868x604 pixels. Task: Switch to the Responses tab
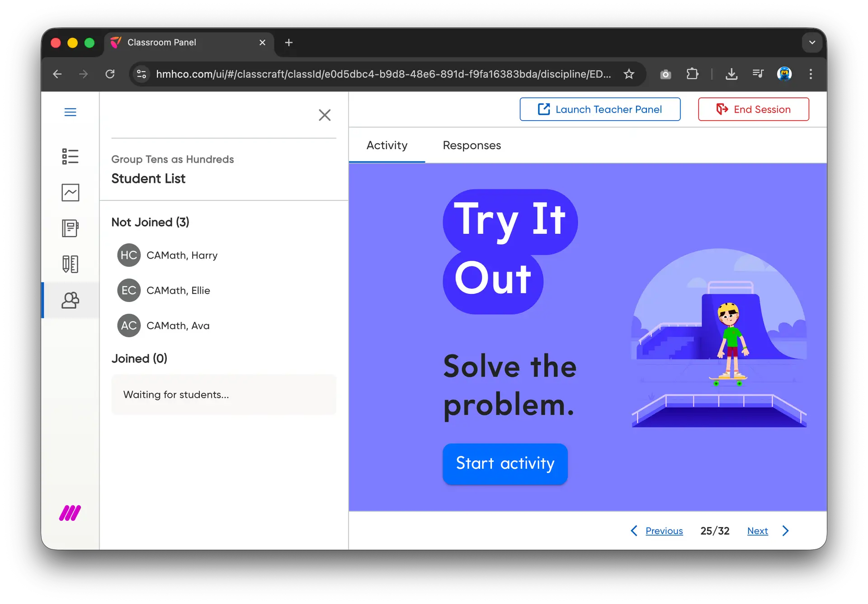472,145
